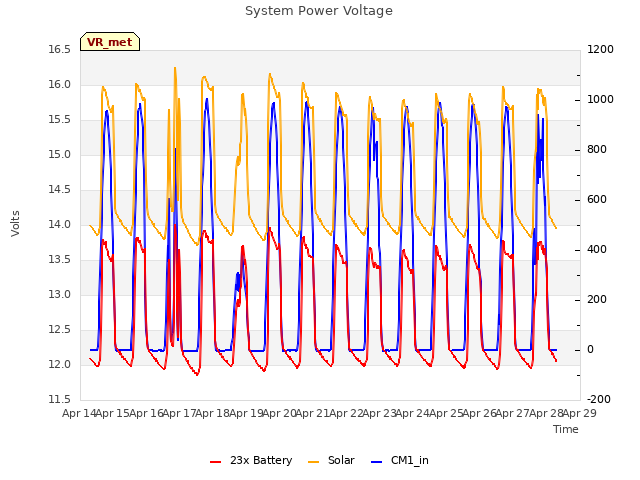Click the 0 right axis value
Viewport: 640px width, 480px height.
[x=590, y=350]
